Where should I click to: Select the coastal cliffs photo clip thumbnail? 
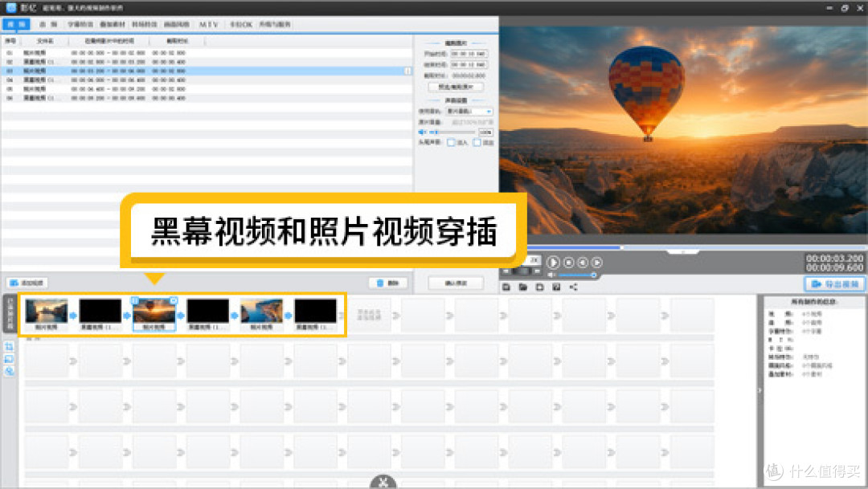click(x=261, y=311)
